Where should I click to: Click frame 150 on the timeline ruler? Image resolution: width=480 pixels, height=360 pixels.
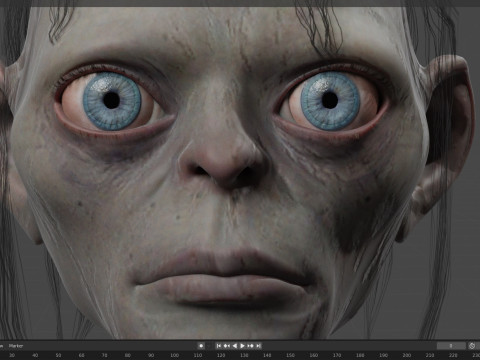point(290,355)
